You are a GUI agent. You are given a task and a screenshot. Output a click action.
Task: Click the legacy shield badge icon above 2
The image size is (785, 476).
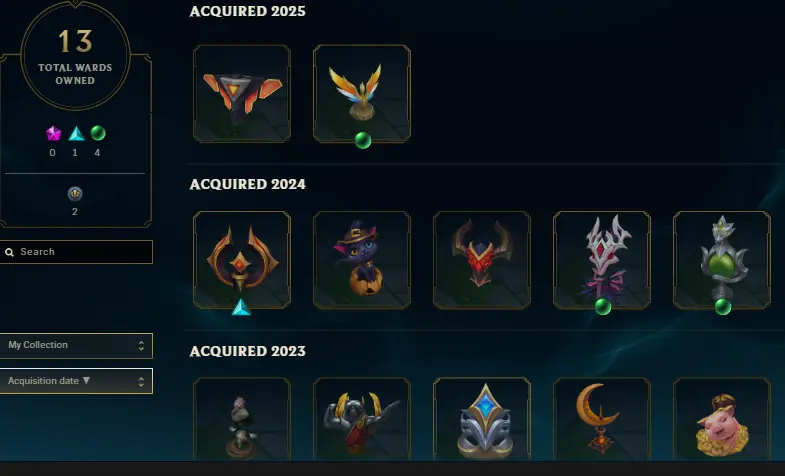75,194
